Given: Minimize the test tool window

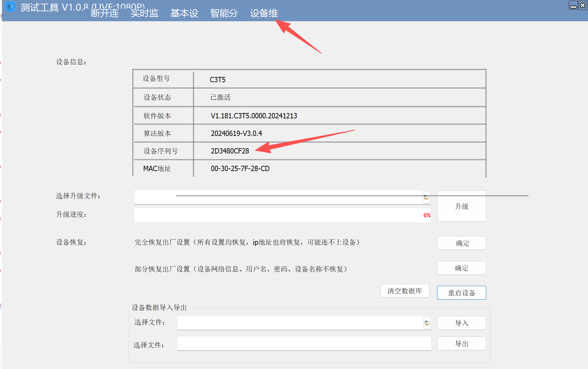Looking at the screenshot, I should click(573, 6).
